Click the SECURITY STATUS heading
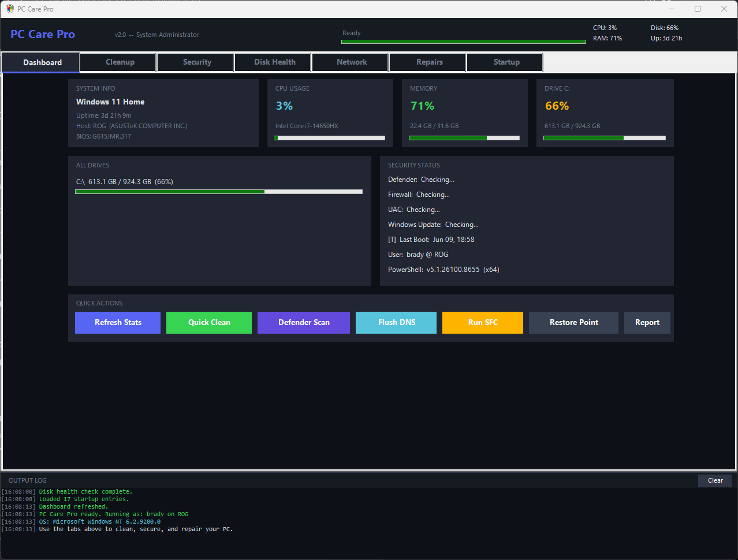This screenshot has width=738, height=560. point(414,165)
